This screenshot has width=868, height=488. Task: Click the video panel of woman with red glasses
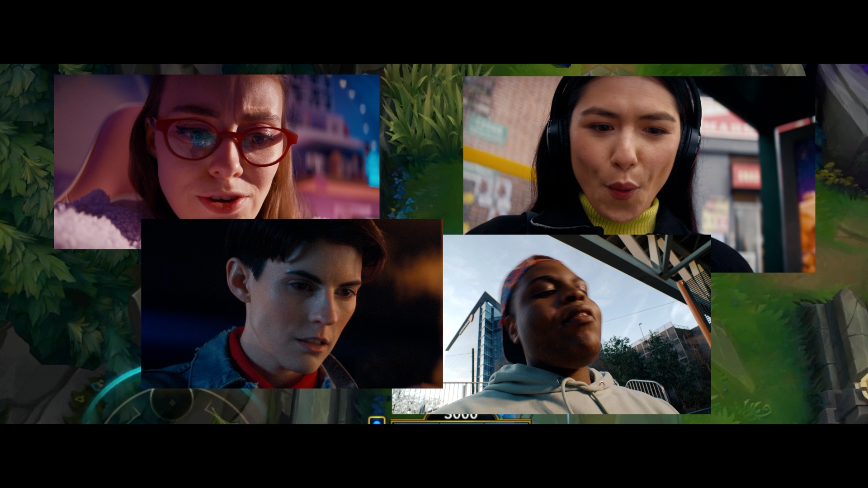click(217, 147)
